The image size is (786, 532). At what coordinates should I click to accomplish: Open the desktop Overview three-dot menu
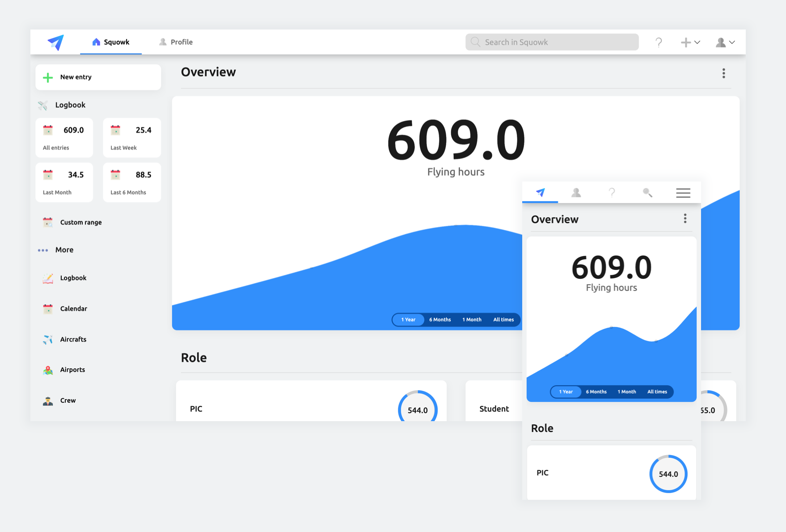tap(723, 73)
